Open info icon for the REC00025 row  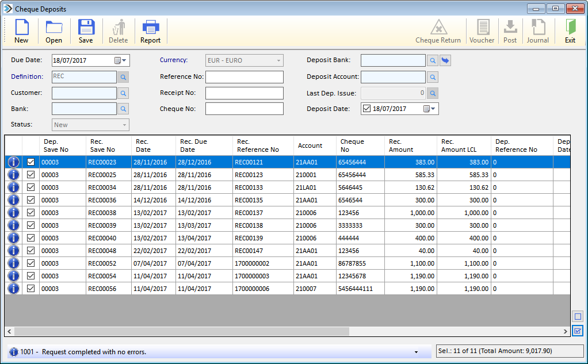point(13,175)
